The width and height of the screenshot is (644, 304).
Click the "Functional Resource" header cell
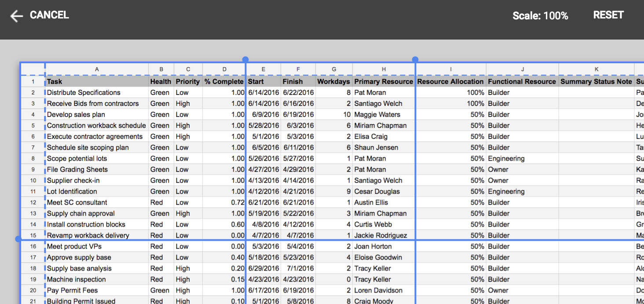pos(522,82)
